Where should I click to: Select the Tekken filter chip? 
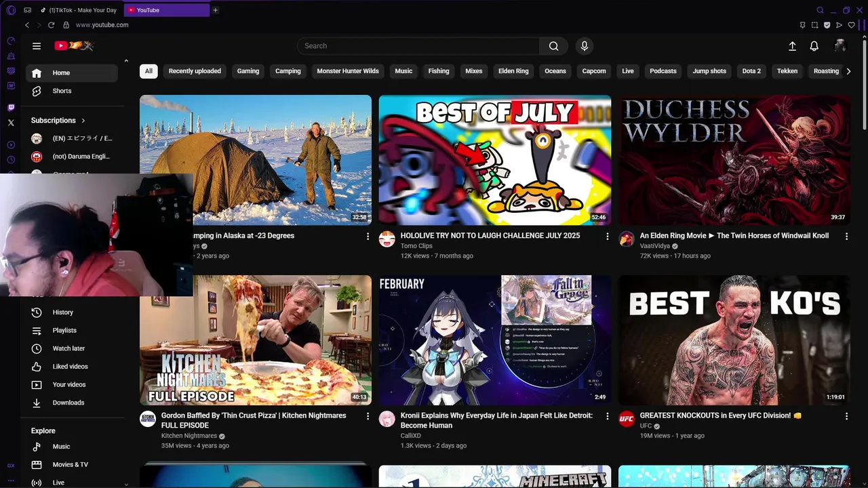coord(787,71)
